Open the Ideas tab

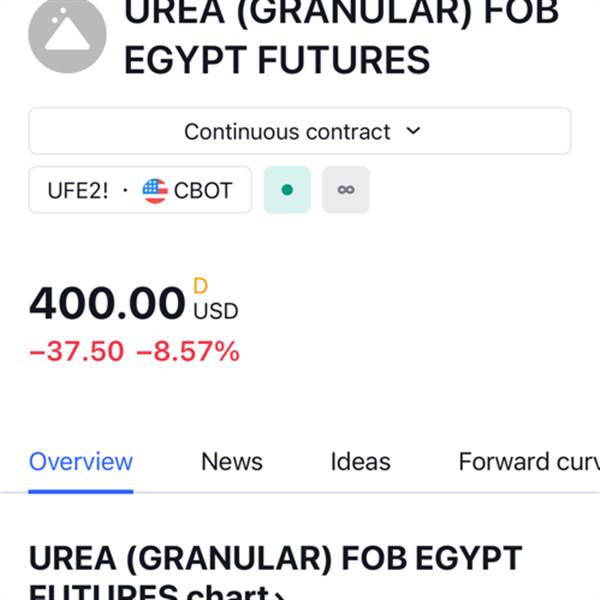[x=360, y=462]
